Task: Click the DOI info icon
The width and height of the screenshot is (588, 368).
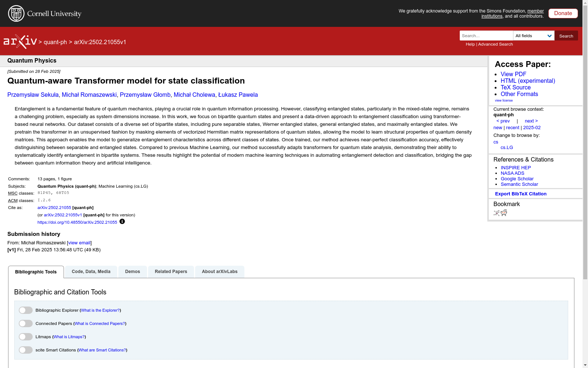Action: point(122,222)
